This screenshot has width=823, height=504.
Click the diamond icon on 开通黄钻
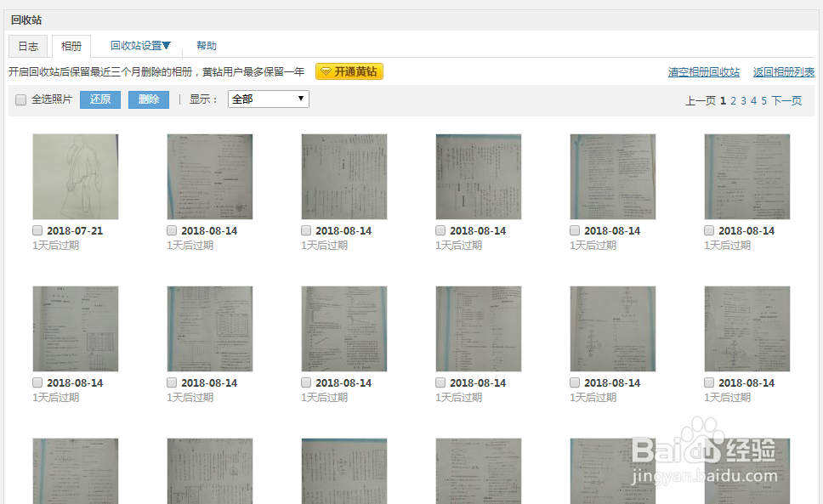point(326,71)
